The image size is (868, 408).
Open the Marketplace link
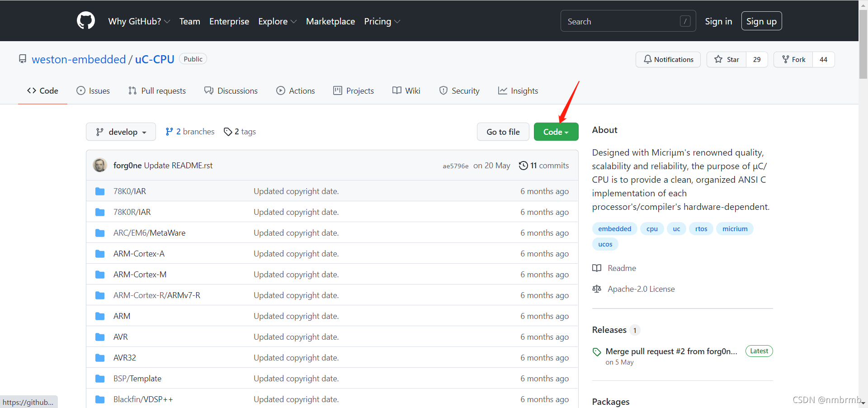click(330, 21)
